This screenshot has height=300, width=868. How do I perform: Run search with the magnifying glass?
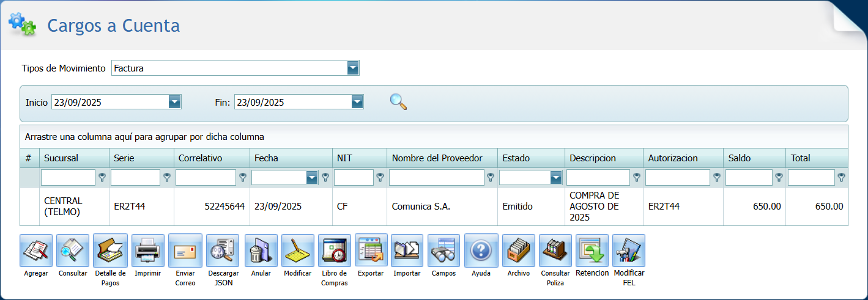pos(398,101)
